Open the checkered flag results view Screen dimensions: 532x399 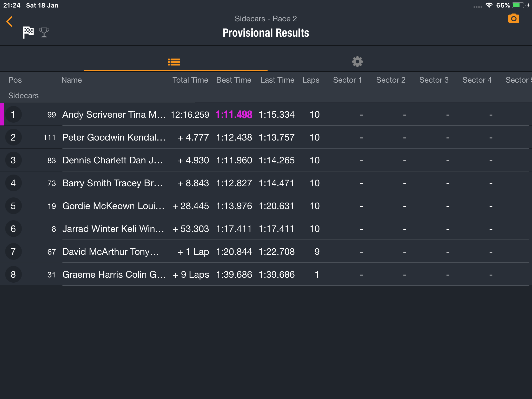(28, 32)
